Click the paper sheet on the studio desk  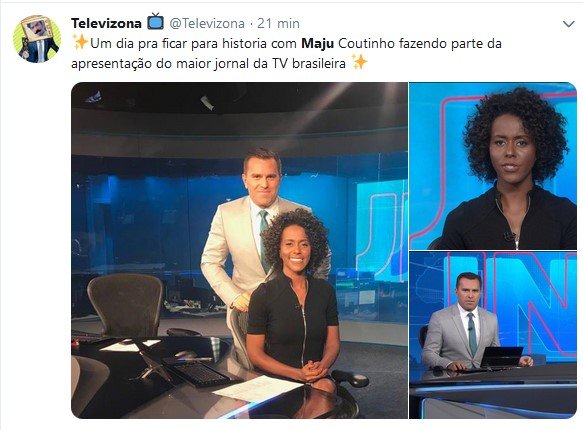pos(258,388)
